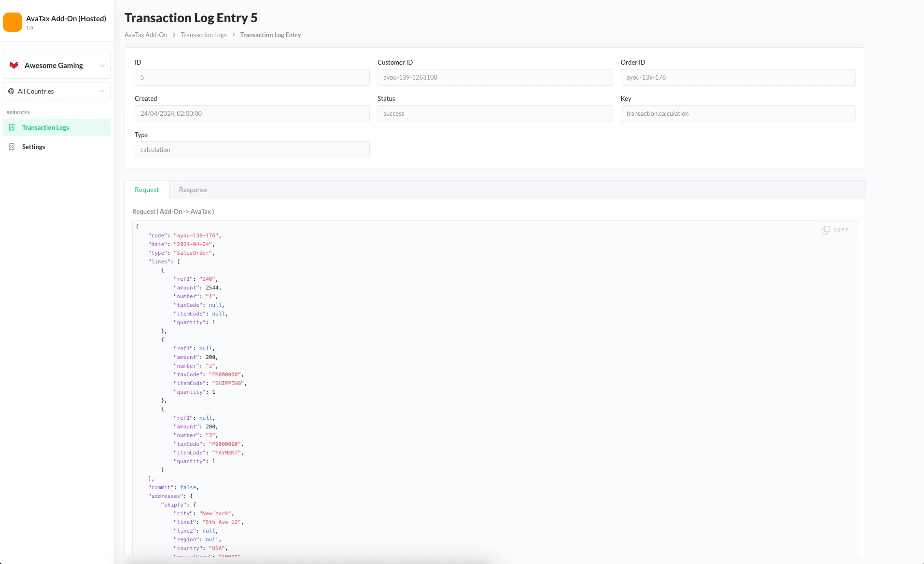
Task: Open Settings in the sidebar
Action: (x=33, y=147)
